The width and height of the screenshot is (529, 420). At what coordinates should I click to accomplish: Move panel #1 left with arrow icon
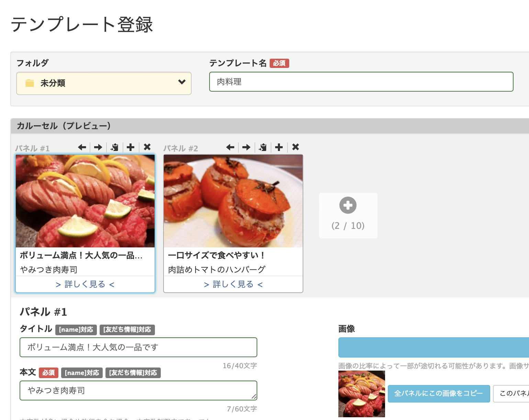tap(82, 147)
